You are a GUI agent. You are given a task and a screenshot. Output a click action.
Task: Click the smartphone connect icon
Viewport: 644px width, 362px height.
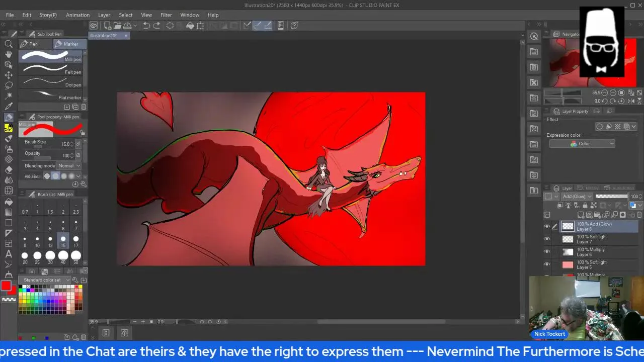(x=281, y=25)
